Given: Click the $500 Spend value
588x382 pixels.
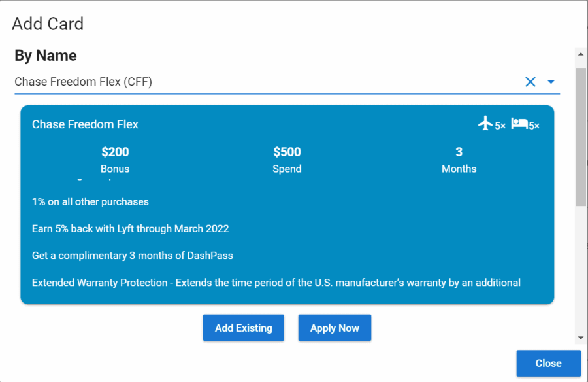Looking at the screenshot, I should click(x=287, y=152).
